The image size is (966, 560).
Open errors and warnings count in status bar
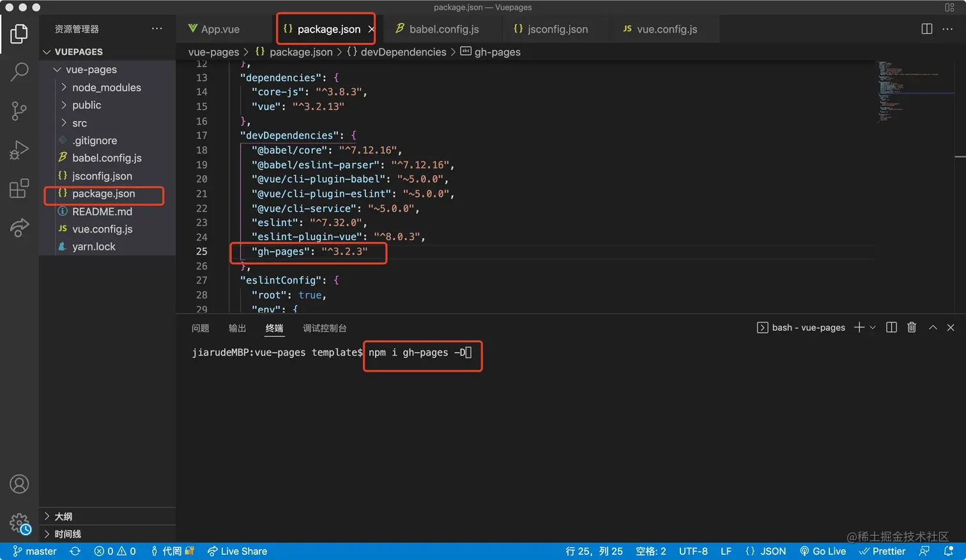click(x=115, y=551)
